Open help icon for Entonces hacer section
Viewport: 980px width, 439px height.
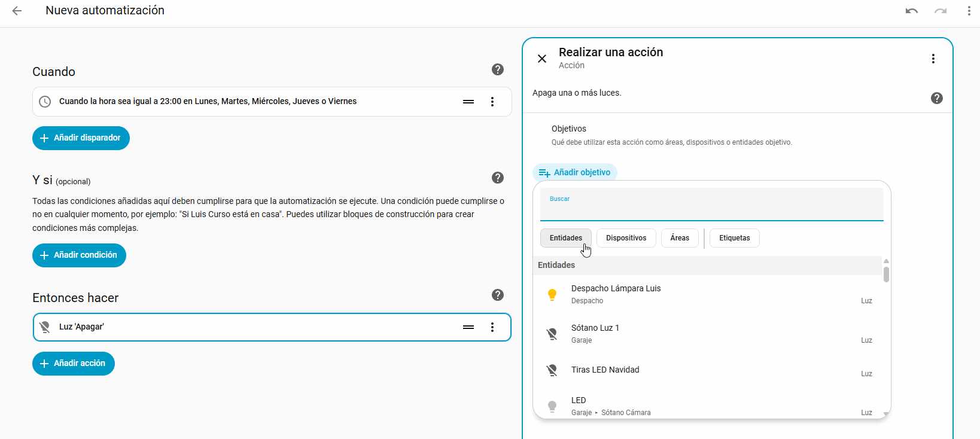497,295
